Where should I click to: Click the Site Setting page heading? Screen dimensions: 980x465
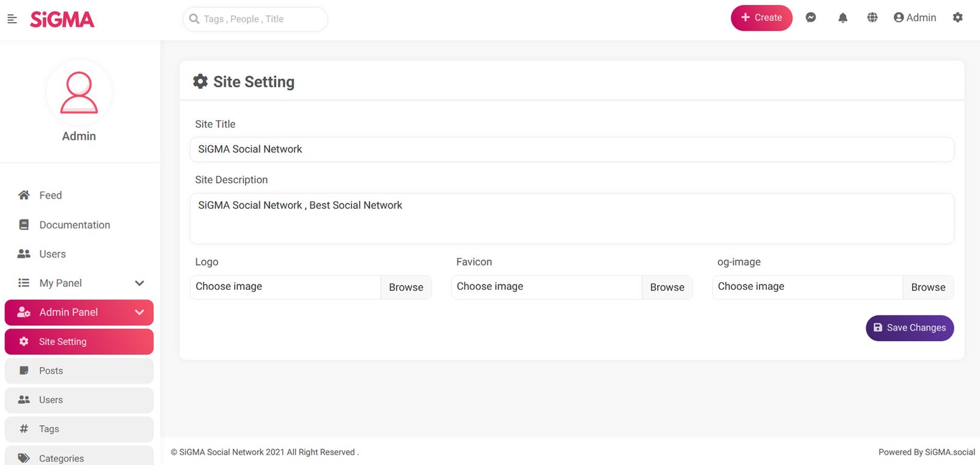point(254,81)
